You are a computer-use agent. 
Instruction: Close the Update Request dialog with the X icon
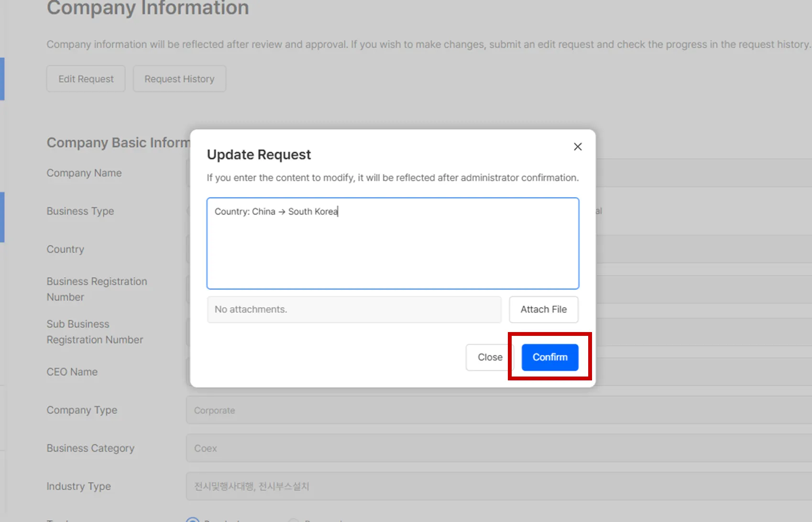578,147
